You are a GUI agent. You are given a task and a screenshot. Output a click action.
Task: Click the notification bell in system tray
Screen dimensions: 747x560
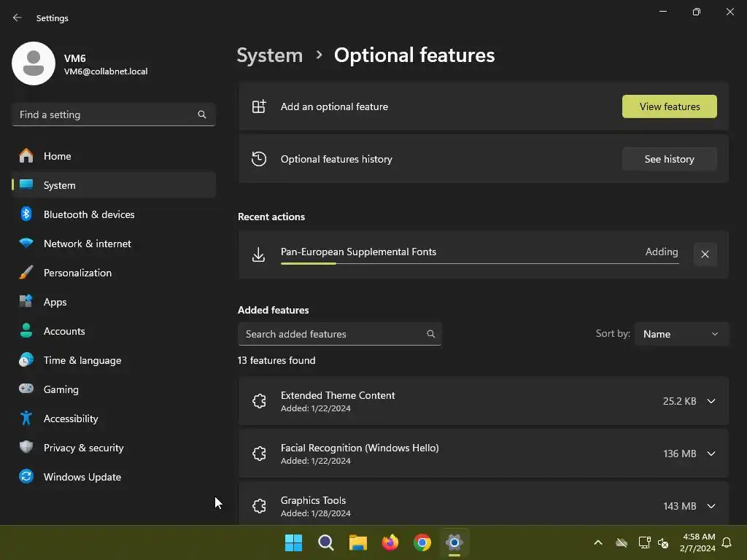click(727, 542)
